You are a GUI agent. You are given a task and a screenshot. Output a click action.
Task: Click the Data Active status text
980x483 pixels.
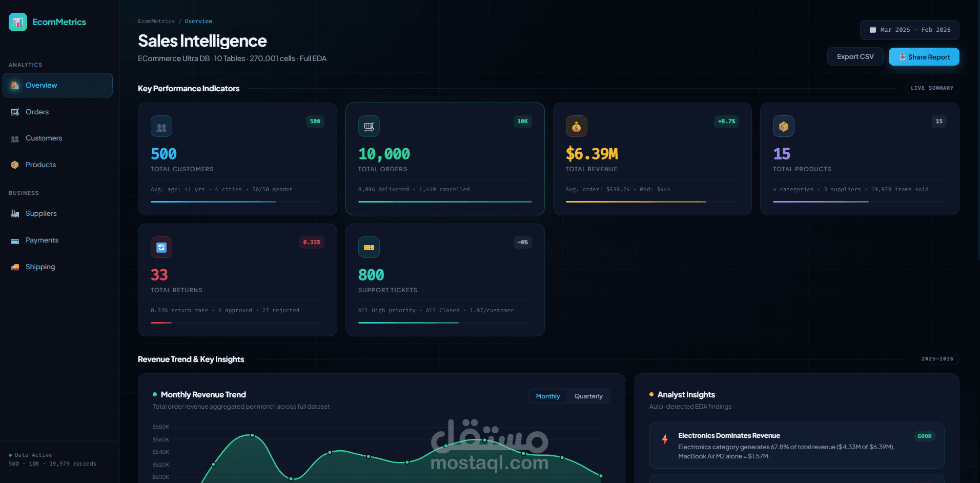[33, 455]
